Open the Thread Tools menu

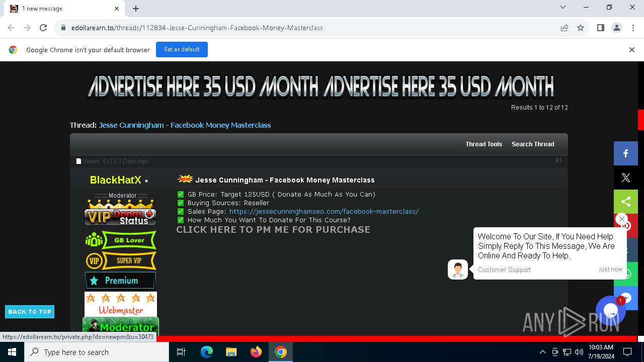484,144
